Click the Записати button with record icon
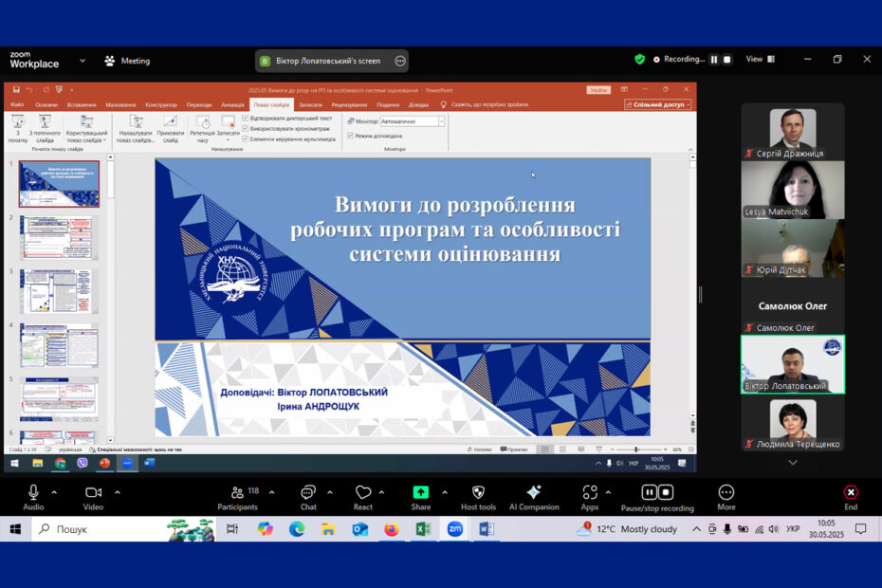 click(x=228, y=129)
